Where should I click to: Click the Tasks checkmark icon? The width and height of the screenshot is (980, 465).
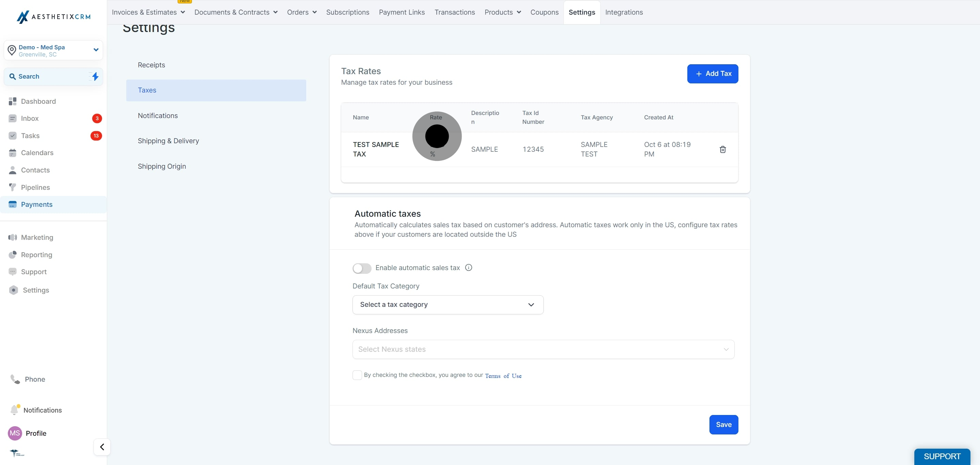click(13, 136)
